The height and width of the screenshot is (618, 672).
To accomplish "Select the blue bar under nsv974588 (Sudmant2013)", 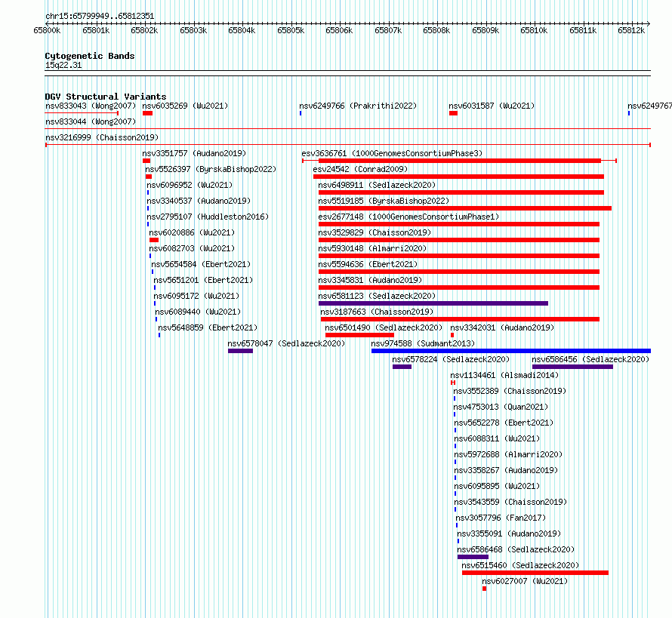I will 511,351.
